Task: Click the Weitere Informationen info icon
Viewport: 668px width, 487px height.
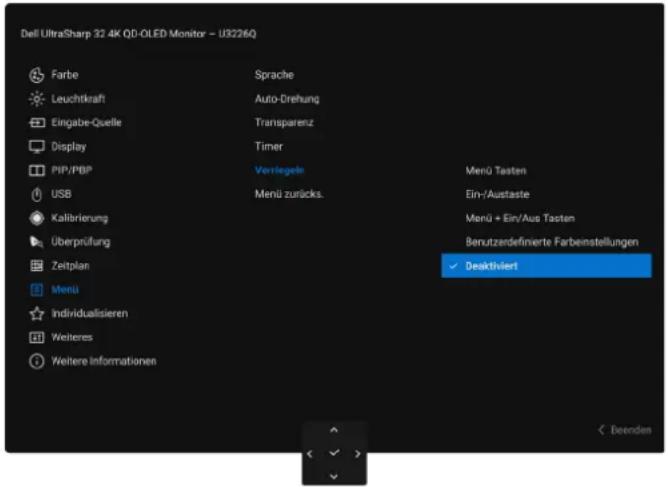Action: 37,361
